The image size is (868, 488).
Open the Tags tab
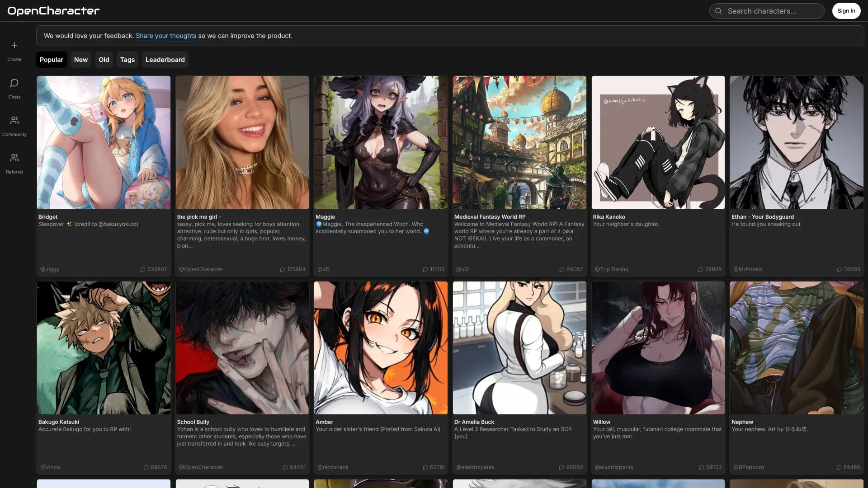click(127, 60)
